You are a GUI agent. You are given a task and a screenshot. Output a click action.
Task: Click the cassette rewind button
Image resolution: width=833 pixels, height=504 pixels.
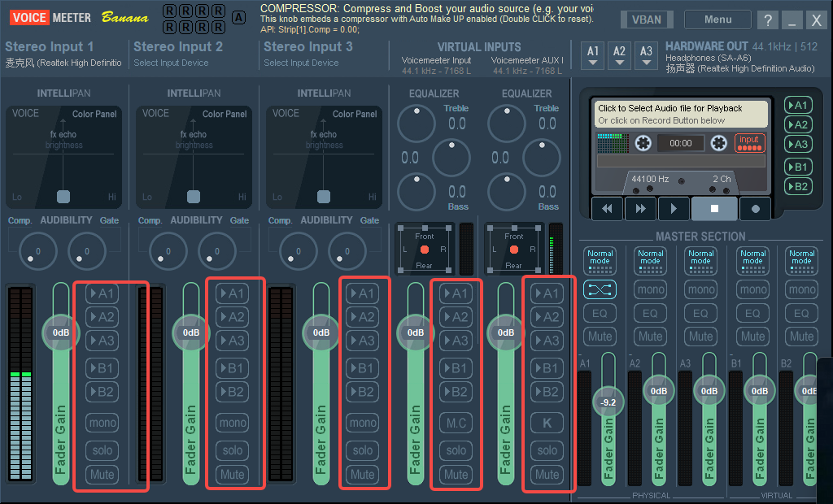click(607, 209)
